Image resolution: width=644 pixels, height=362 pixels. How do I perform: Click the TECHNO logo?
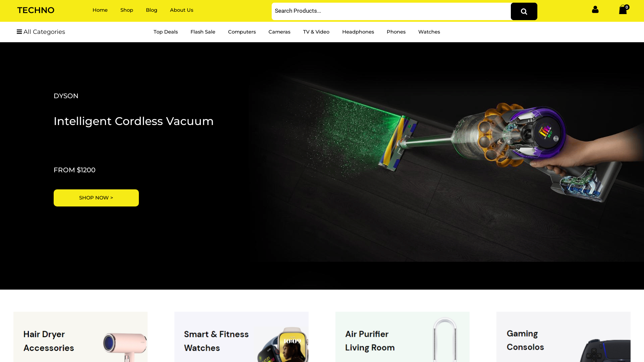tap(36, 10)
